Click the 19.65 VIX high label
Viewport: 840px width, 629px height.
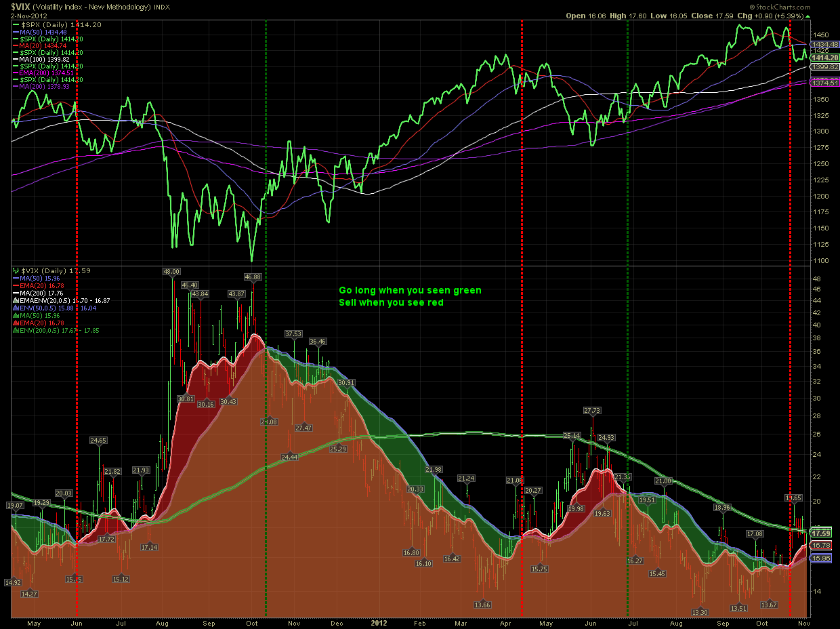pyautogui.click(x=793, y=498)
